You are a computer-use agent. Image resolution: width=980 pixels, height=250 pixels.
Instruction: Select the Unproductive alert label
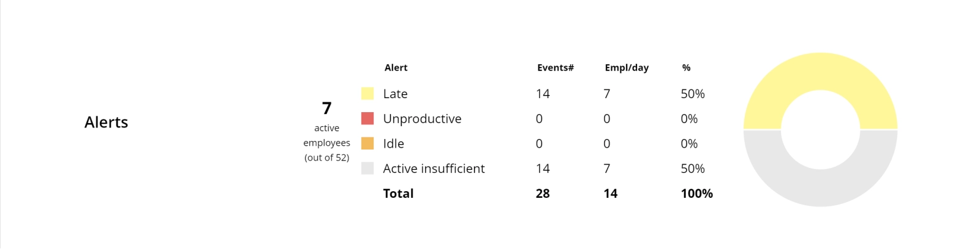[x=422, y=118]
